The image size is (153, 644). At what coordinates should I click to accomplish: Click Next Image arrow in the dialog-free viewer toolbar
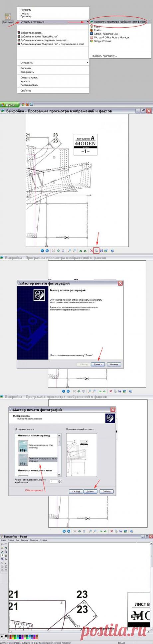(x=47, y=251)
